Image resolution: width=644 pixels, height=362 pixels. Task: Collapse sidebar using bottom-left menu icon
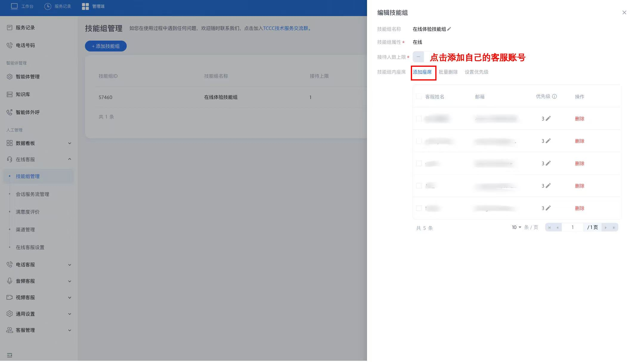coord(10,355)
